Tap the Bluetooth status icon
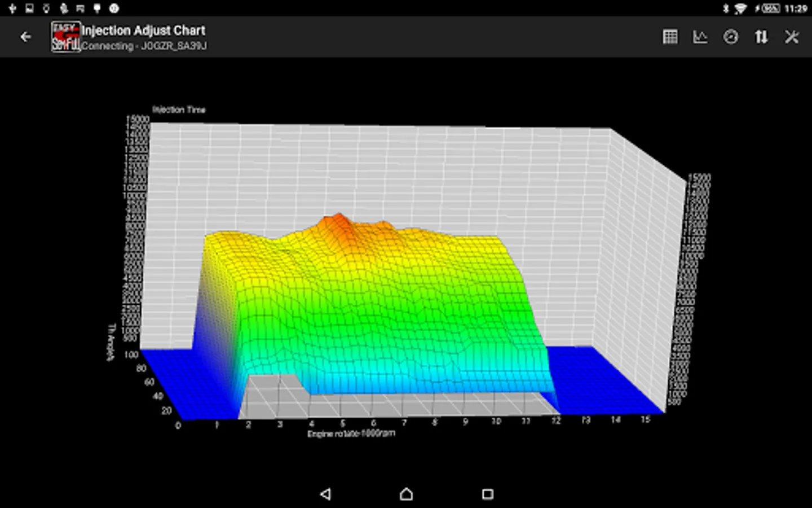 [726, 8]
